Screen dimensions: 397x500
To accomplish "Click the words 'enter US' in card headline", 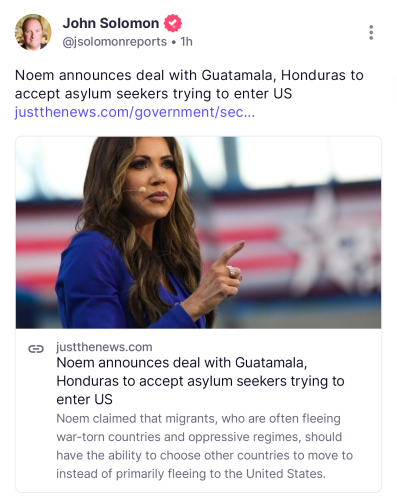I will pyautogui.click(x=84, y=399).
